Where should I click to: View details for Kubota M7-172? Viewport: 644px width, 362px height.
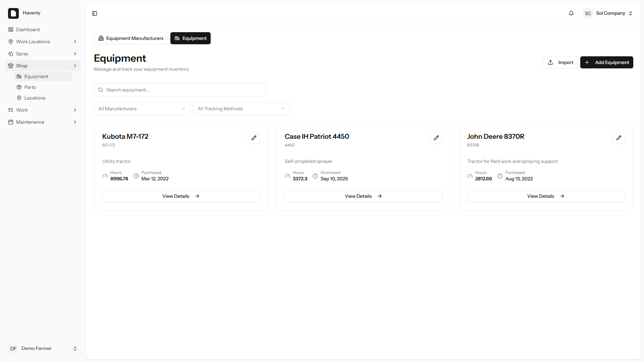click(x=181, y=196)
